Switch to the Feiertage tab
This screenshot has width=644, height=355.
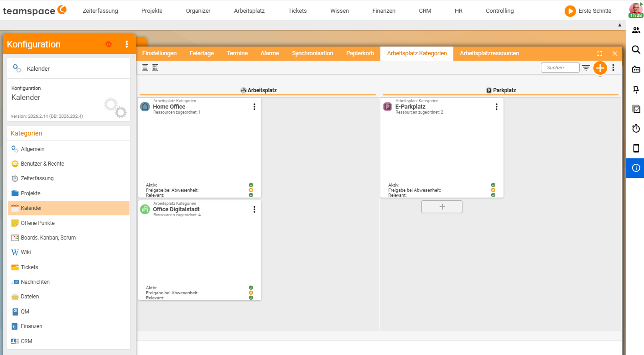pos(202,53)
